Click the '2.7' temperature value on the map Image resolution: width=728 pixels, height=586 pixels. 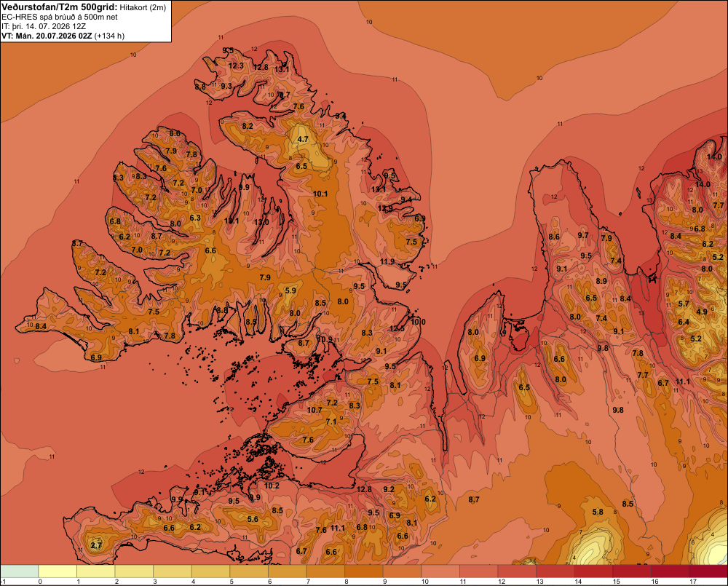96,545
